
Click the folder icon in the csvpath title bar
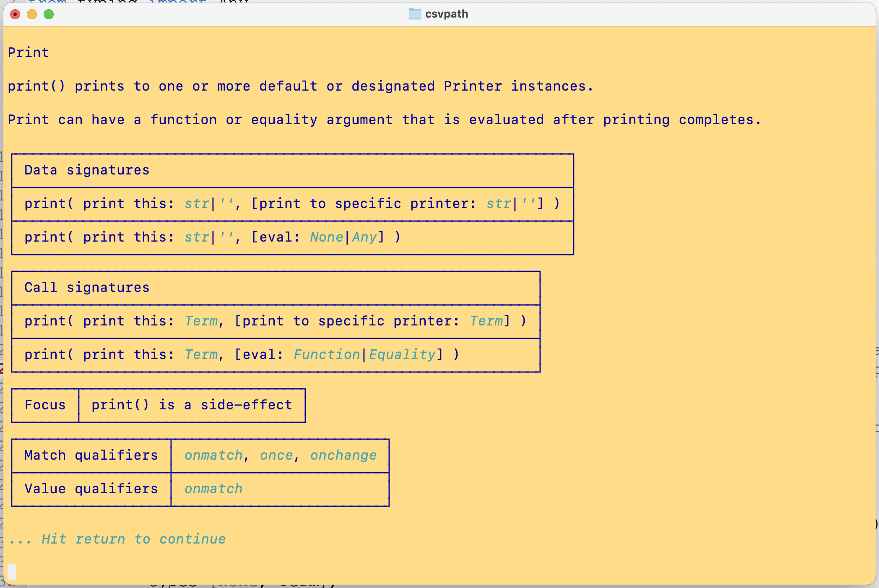(x=414, y=14)
